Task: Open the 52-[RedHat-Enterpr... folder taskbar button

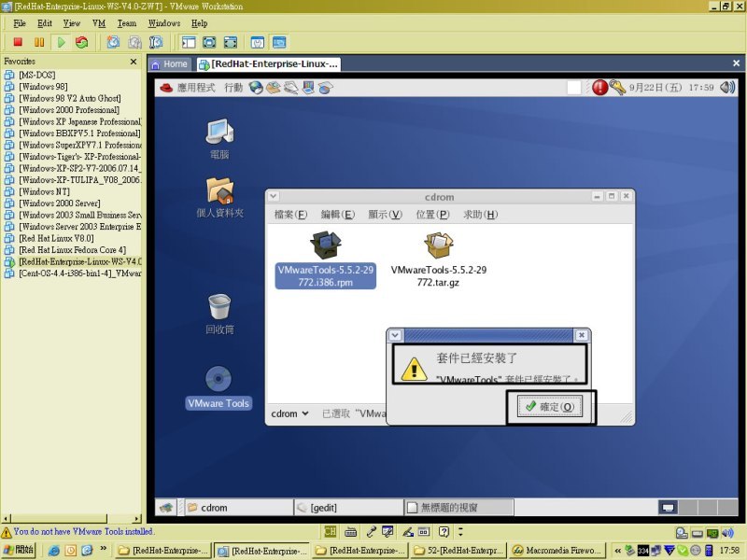Action: (x=458, y=551)
